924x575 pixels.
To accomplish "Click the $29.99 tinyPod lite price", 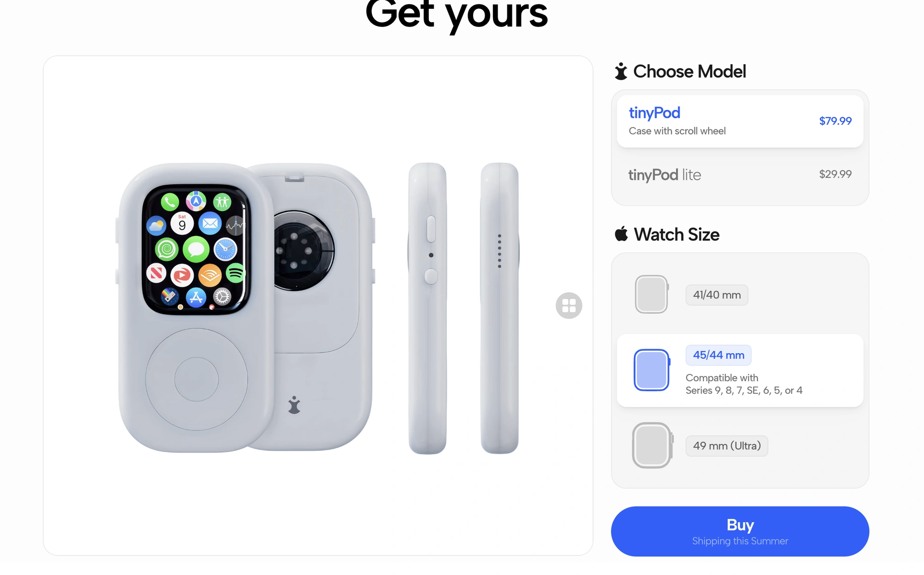I will coord(835,174).
